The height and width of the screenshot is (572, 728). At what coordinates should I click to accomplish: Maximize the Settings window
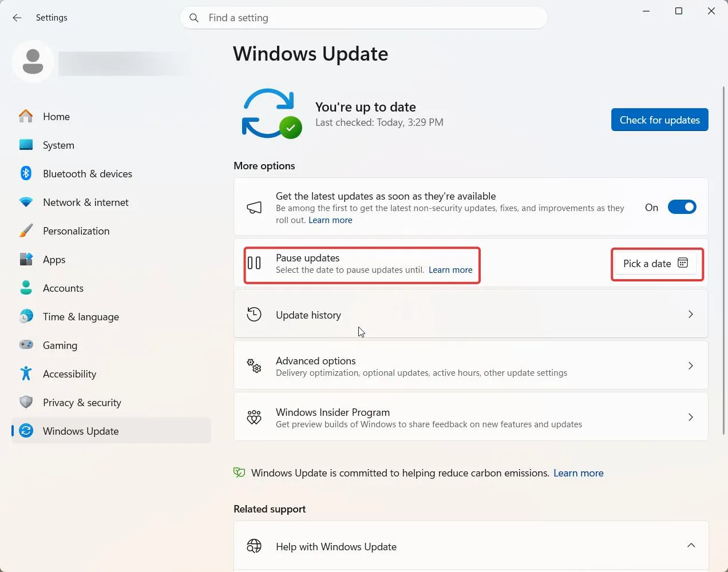679,11
